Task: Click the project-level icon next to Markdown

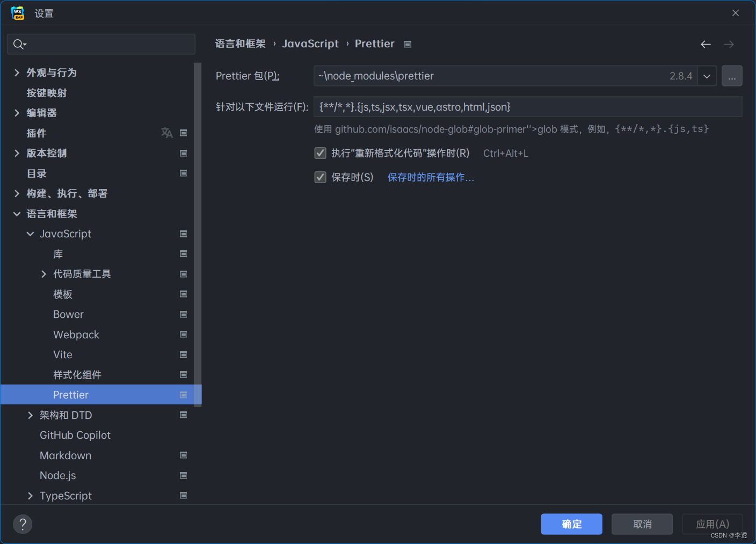Action: coord(183,455)
